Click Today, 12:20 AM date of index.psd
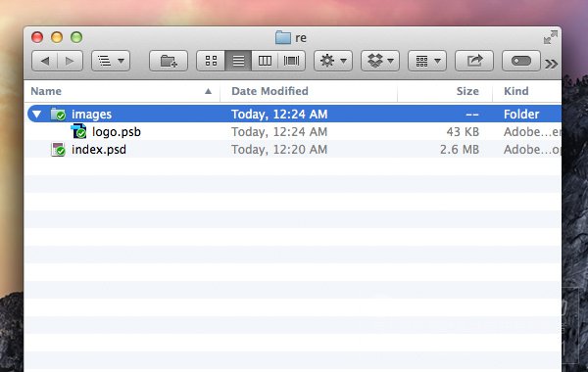Screen dimensions: 588x372 click(x=279, y=150)
